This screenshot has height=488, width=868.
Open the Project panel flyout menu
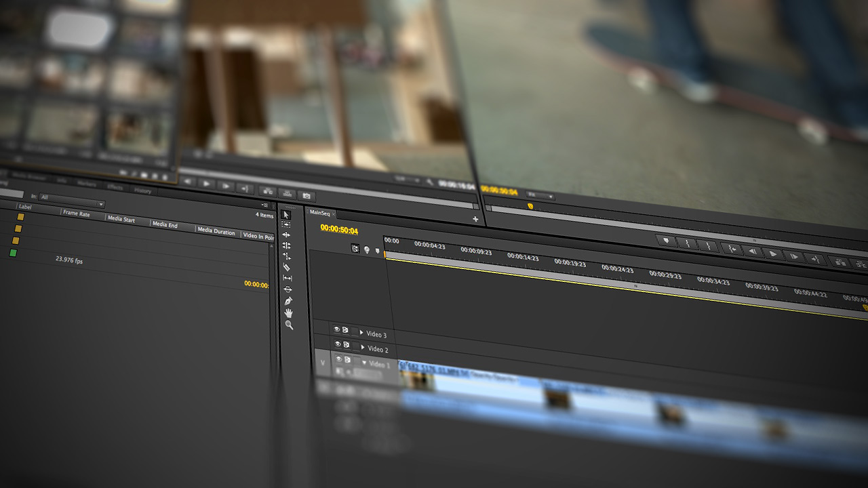(x=265, y=204)
